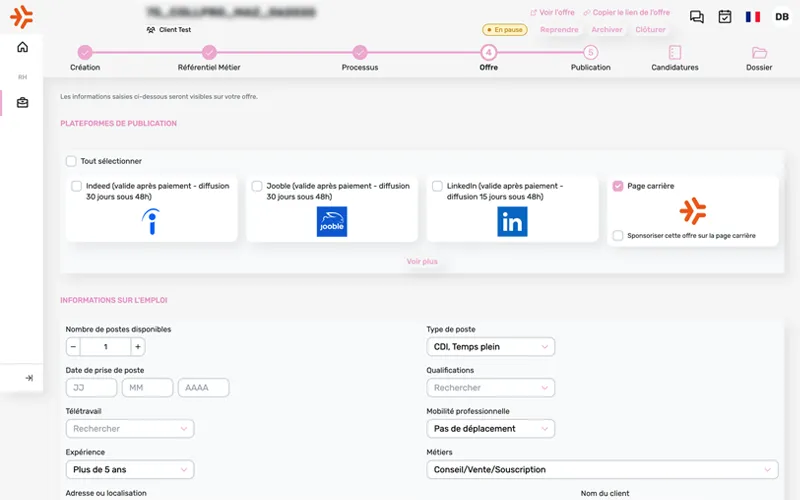This screenshot has width=800, height=500.
Task: Enable the Tout sélectionner checkbox
Action: coord(71,161)
